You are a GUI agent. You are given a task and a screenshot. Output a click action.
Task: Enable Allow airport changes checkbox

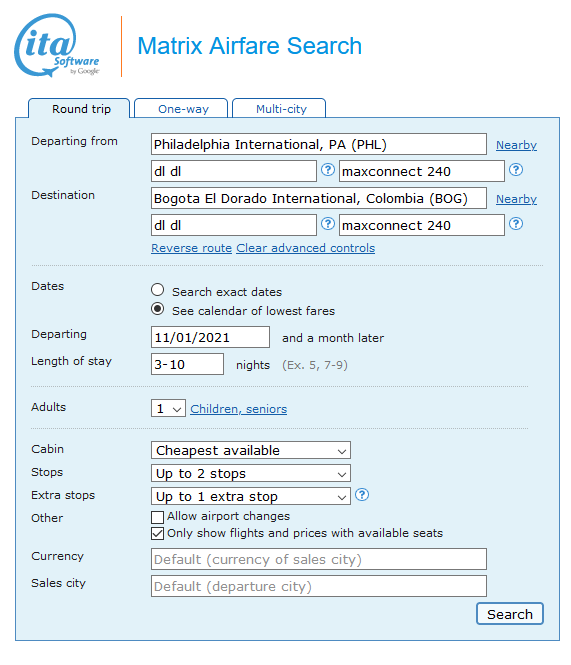click(x=157, y=517)
